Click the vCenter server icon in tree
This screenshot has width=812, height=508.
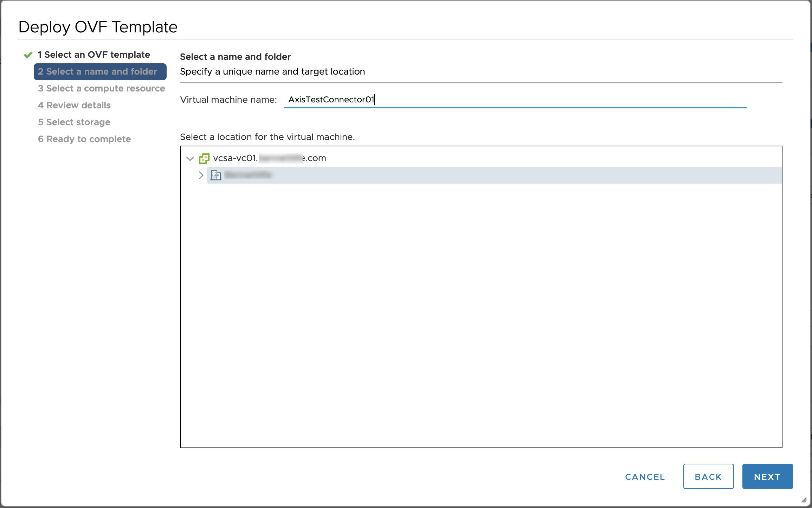click(204, 158)
